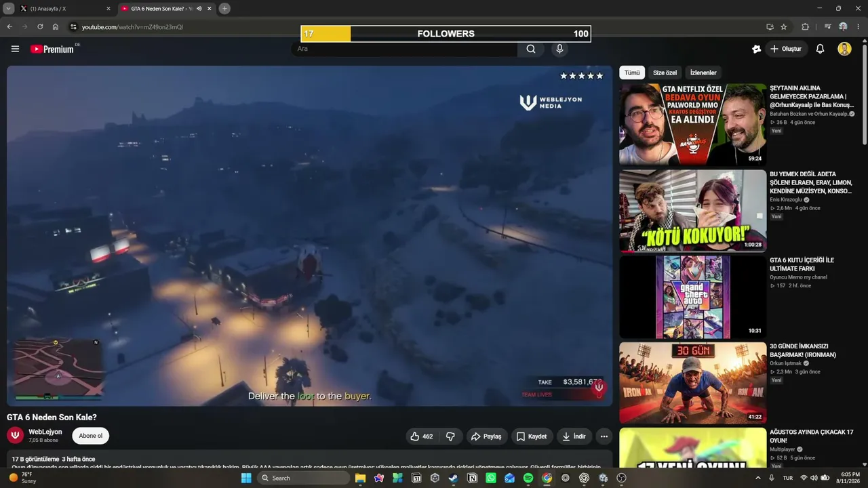Open the Orkun Işıtmak channel link
This screenshot has height=488, width=868.
[786, 363]
